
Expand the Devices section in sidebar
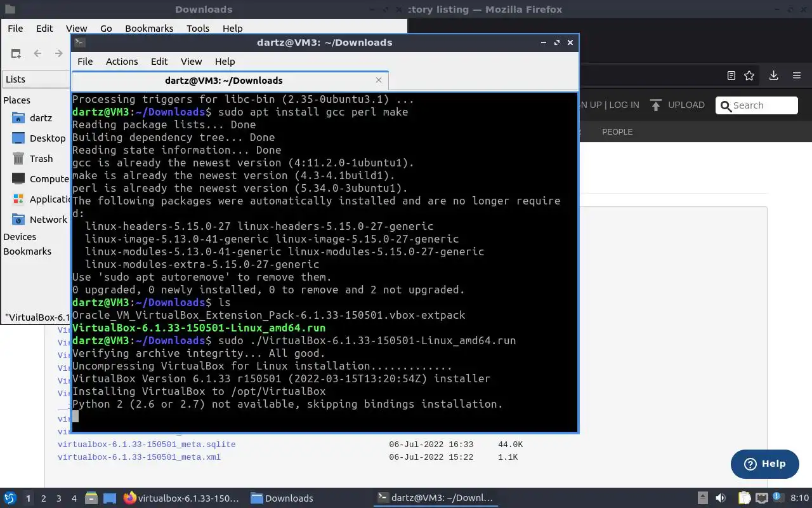(x=20, y=237)
